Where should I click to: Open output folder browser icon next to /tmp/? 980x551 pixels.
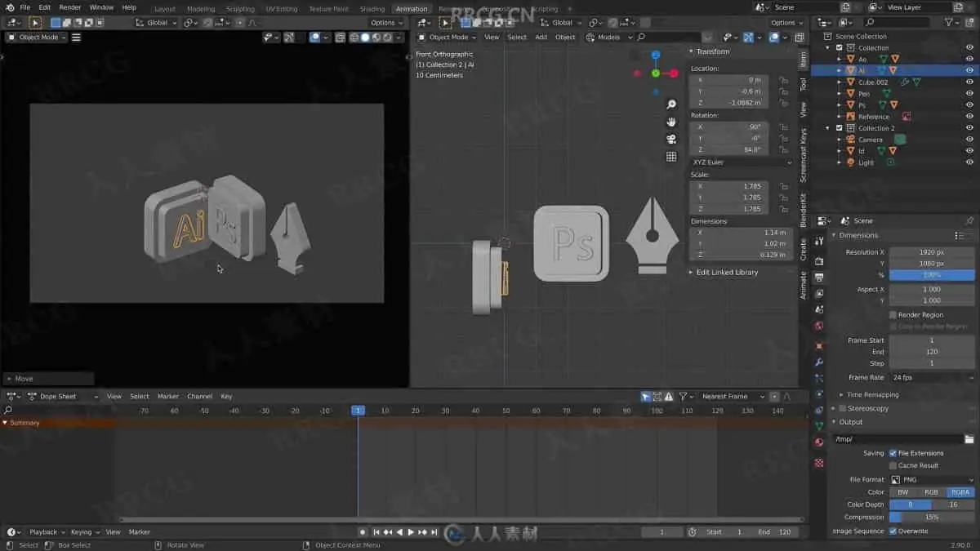coord(969,439)
